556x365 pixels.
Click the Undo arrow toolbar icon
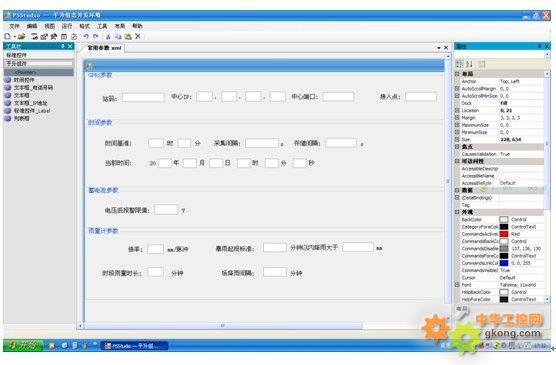[86, 36]
